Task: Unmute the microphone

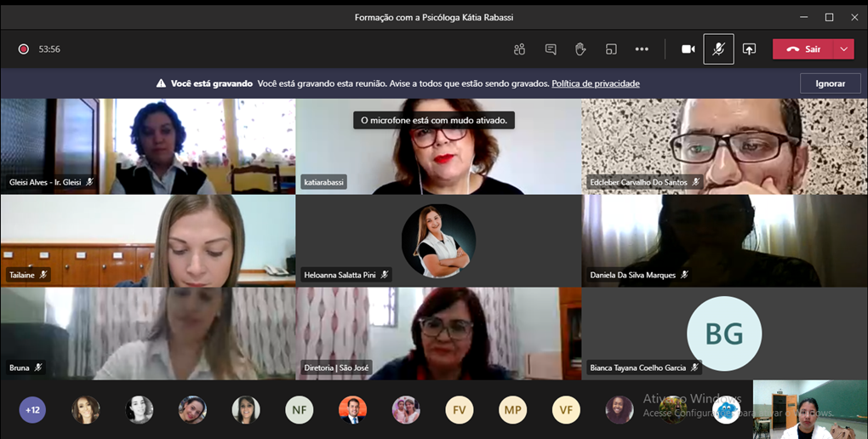Action: (718, 49)
